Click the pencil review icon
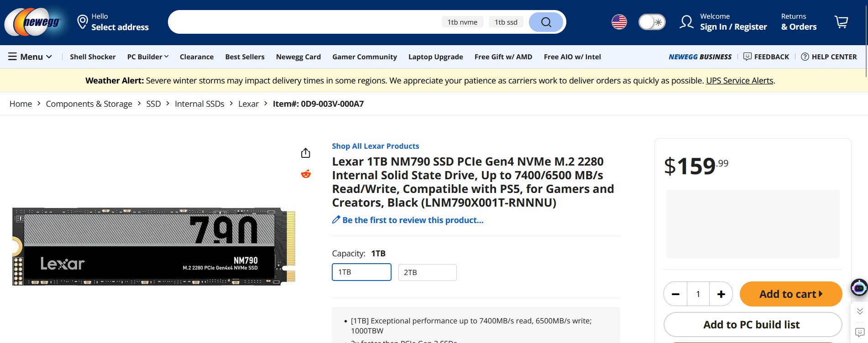This screenshot has height=343, width=868. point(336,220)
